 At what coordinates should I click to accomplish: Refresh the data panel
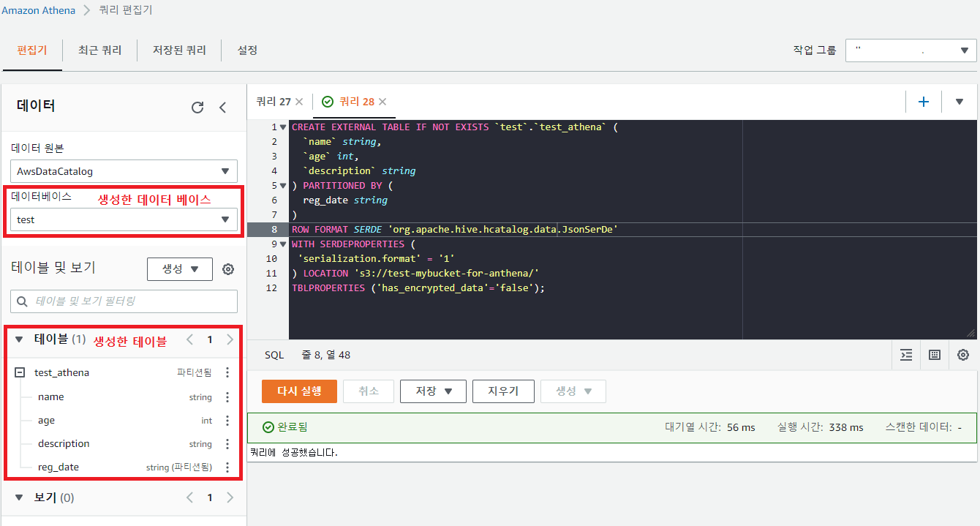click(197, 108)
